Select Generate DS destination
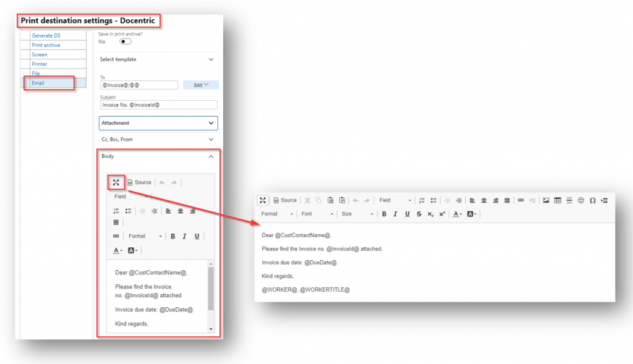The width and height of the screenshot is (633, 364). point(46,35)
